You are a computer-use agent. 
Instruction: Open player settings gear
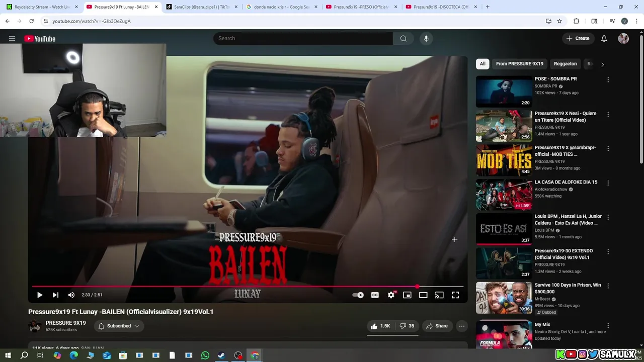pyautogui.click(x=391, y=295)
